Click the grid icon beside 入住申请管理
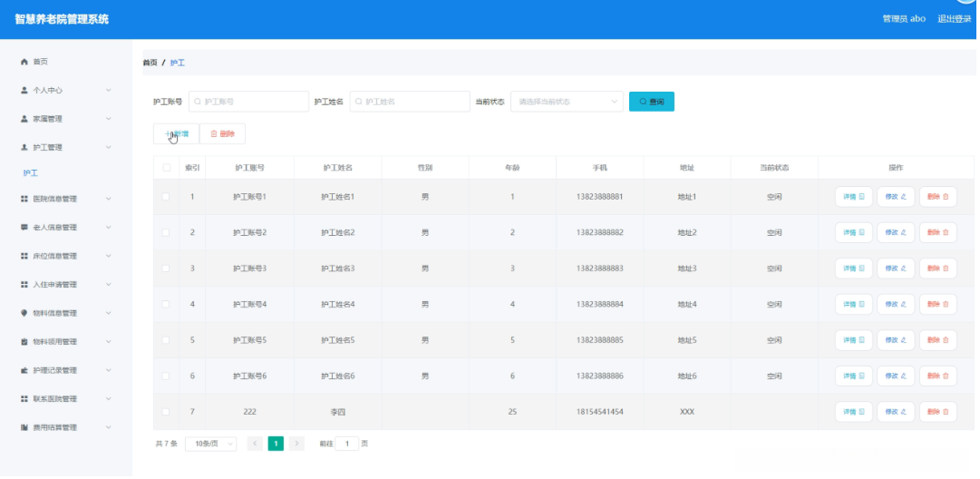980x479 pixels. click(x=24, y=285)
